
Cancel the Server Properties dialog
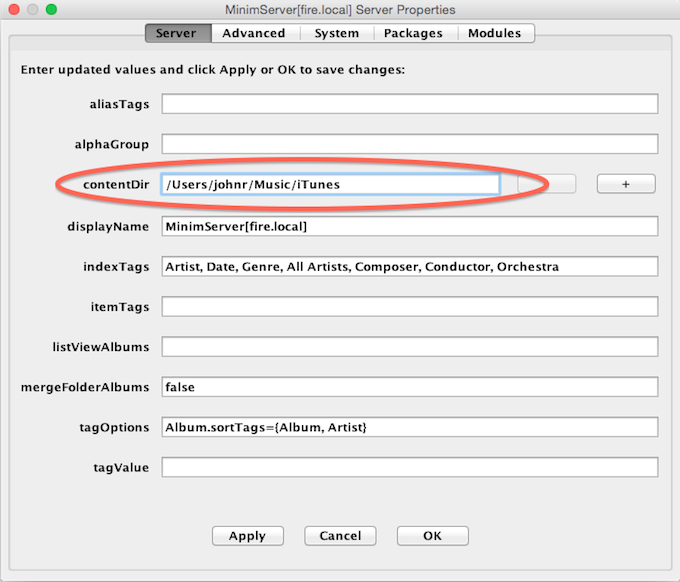click(x=340, y=536)
